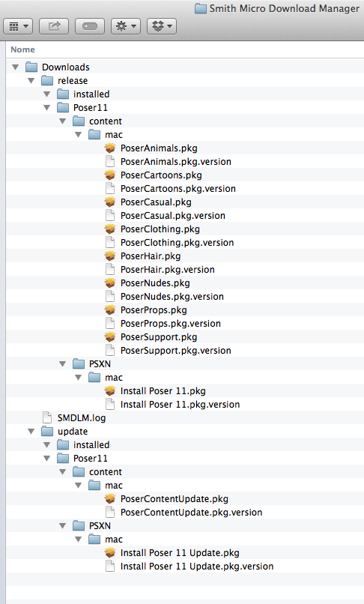The image size is (364, 604).
Task: Select the 'PoserNudes.pkg.version' file name
Action: tap(172, 297)
